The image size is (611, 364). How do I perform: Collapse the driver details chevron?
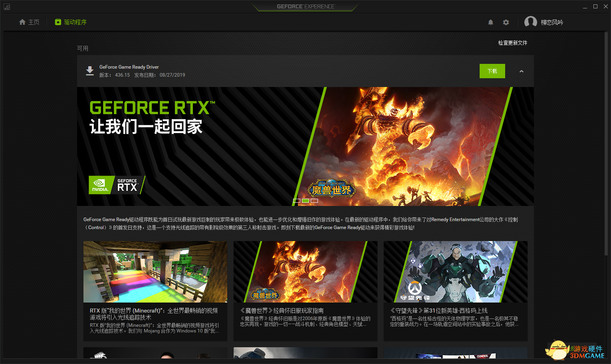521,71
